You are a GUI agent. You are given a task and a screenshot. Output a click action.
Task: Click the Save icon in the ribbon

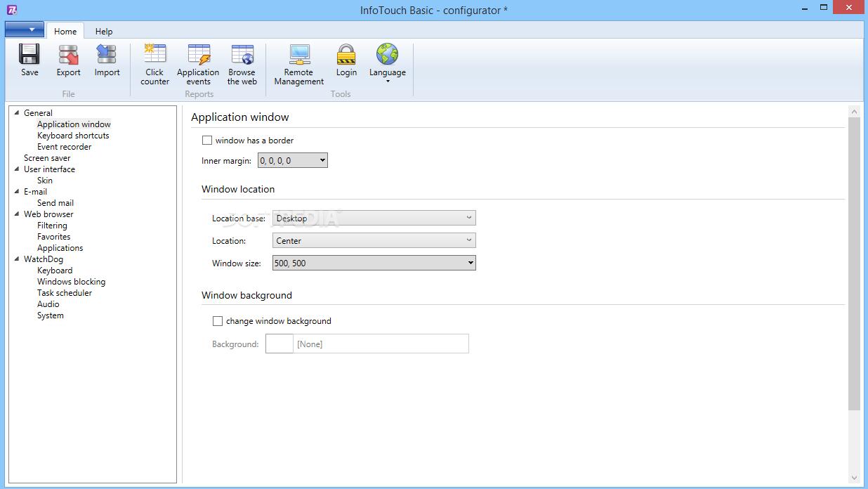[29, 60]
